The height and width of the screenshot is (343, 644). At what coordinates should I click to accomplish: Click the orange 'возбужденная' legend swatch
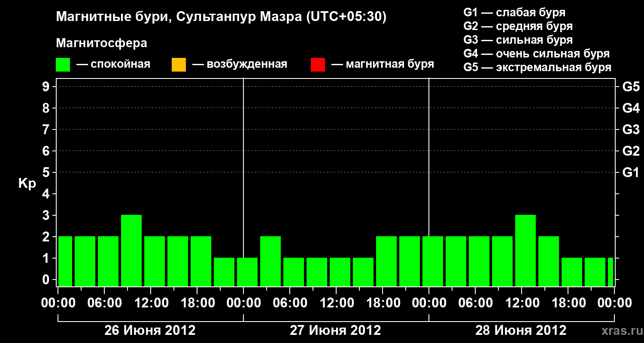pyautogui.click(x=179, y=65)
